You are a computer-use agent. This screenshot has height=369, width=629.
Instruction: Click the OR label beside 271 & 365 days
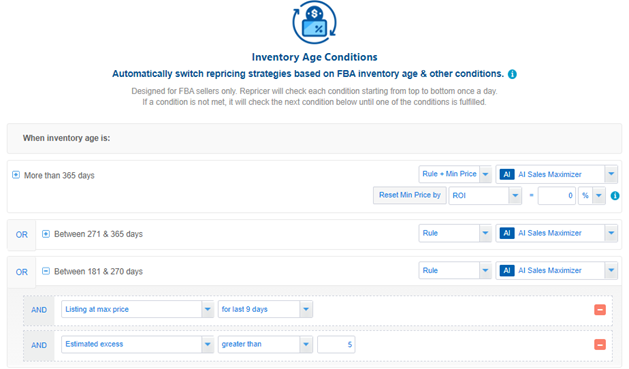(22, 235)
